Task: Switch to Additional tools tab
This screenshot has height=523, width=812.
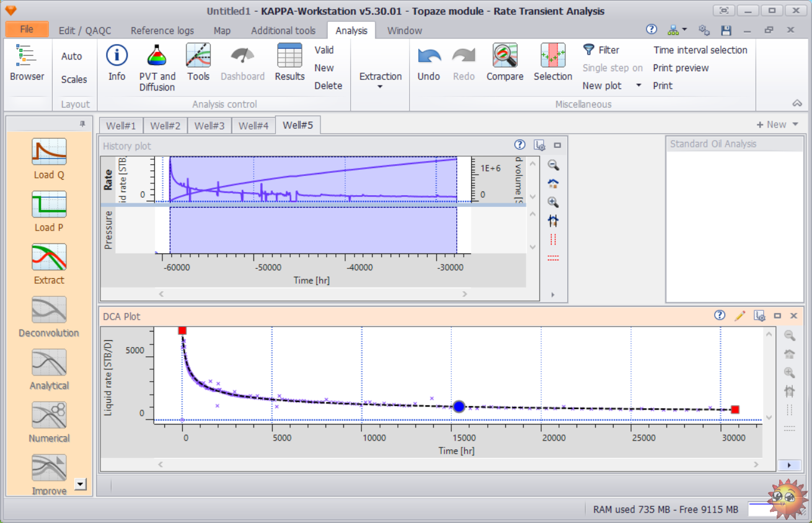Action: coord(283,30)
